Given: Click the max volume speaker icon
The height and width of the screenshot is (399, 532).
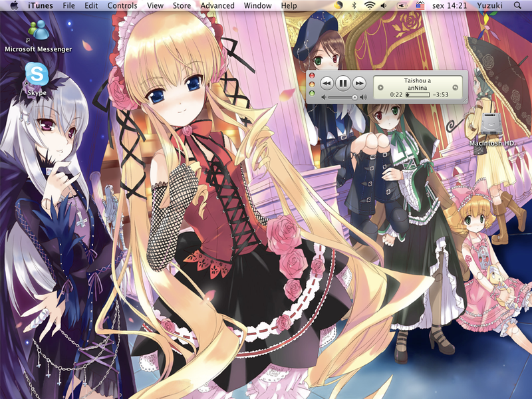Looking at the screenshot, I should click(x=363, y=97).
